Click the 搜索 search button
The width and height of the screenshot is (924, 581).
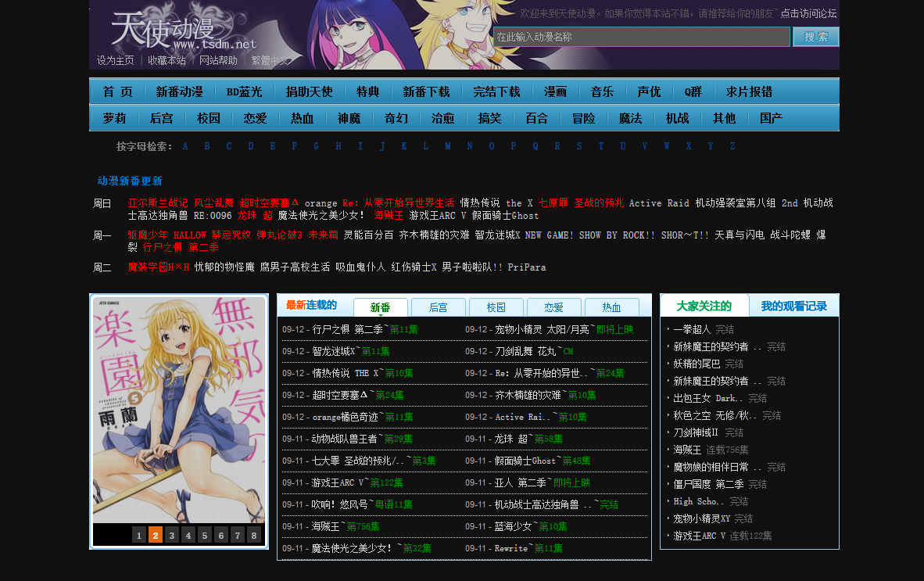tap(815, 37)
